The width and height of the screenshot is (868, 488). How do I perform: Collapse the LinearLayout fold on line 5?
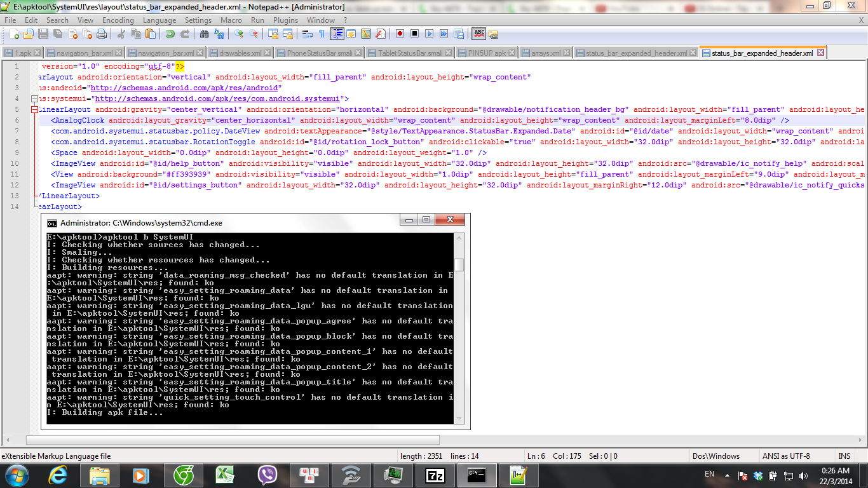[x=35, y=109]
